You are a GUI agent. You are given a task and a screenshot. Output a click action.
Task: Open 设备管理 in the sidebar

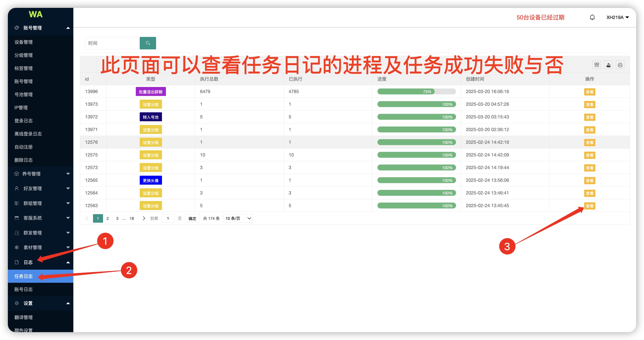click(24, 42)
